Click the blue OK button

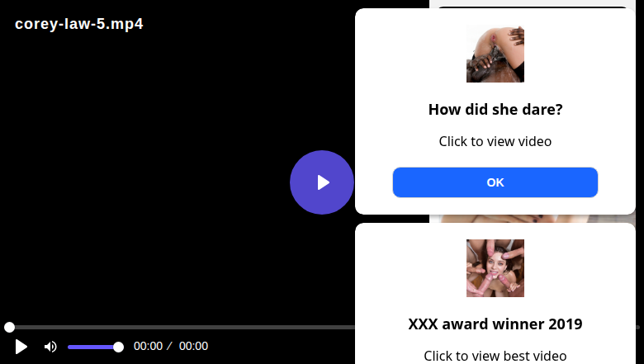coord(495,182)
